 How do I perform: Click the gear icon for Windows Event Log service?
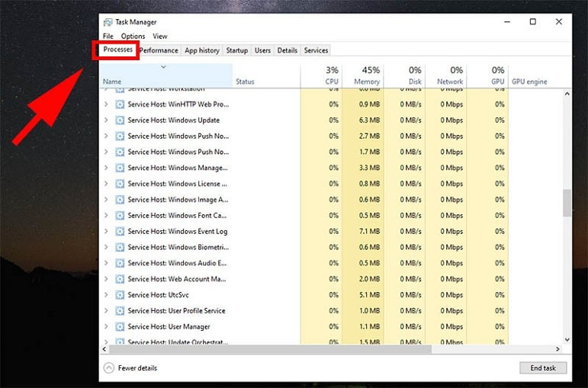[x=120, y=232]
